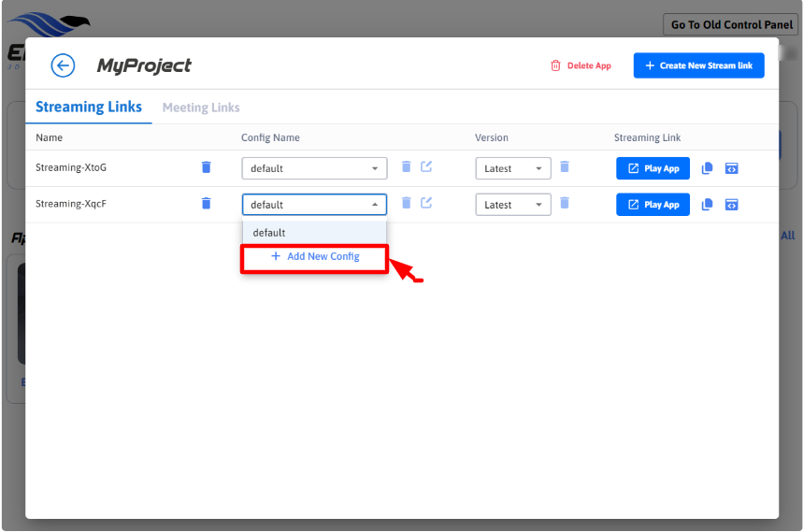Click Create New Stream link button
Viewport: 803px width, 532px height.
698,65
